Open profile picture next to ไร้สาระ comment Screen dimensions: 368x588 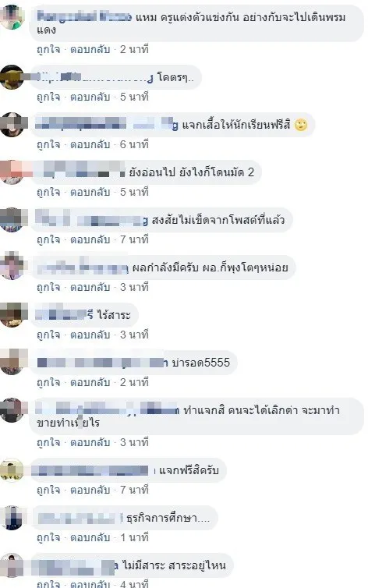(12, 314)
